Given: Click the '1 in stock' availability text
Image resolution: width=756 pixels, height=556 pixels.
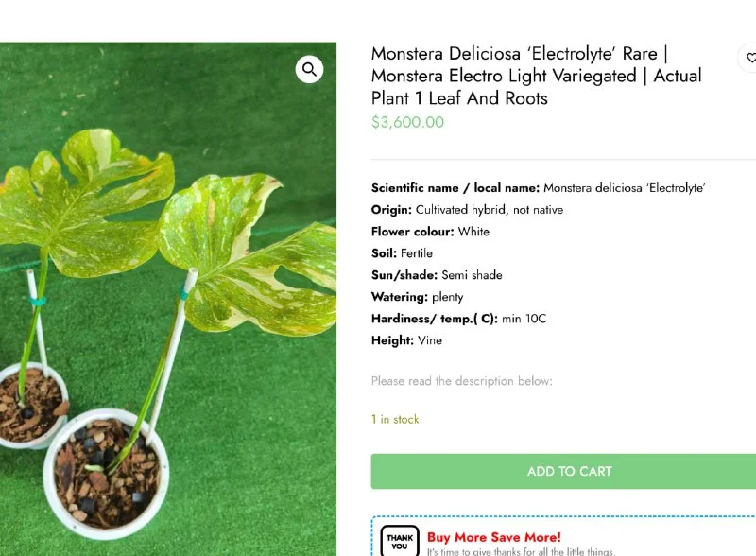Looking at the screenshot, I should click(395, 419).
